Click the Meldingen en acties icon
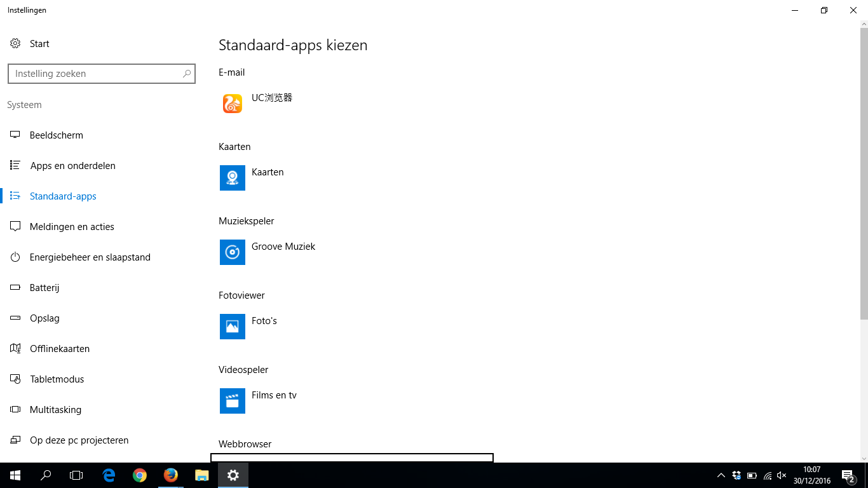The image size is (868, 488). (x=15, y=227)
